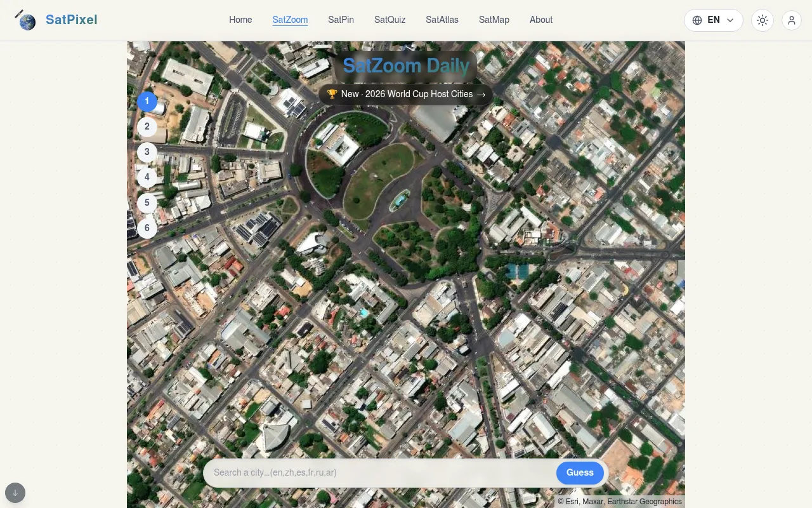
Task: Open the SatZoom tab
Action: [x=290, y=20]
